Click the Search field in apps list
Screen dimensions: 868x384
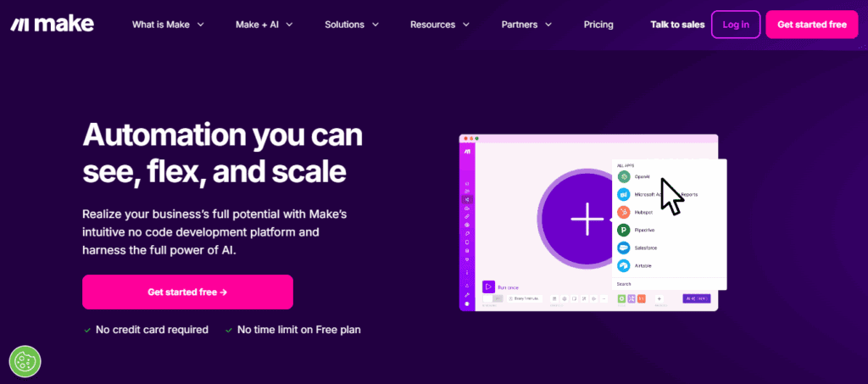click(670, 284)
